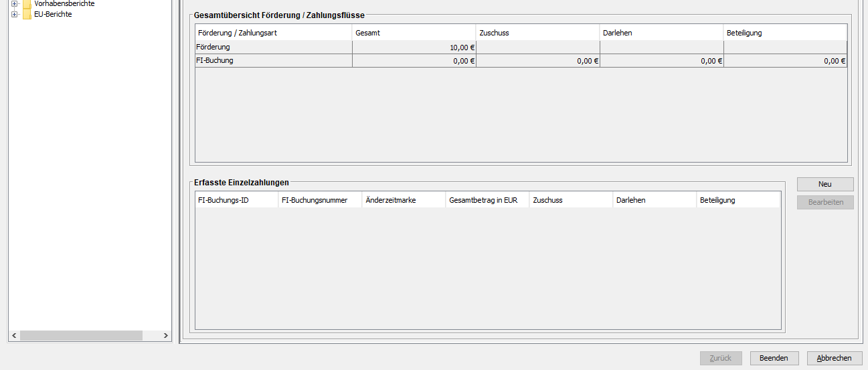This screenshot has width=868, height=370.
Task: Click the Bearbeiten button
Action: 825,202
